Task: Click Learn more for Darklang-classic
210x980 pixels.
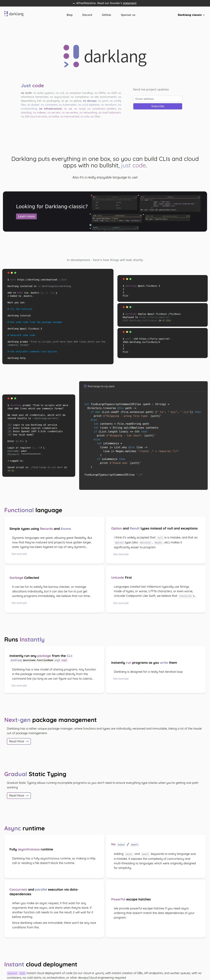Action: (x=26, y=216)
